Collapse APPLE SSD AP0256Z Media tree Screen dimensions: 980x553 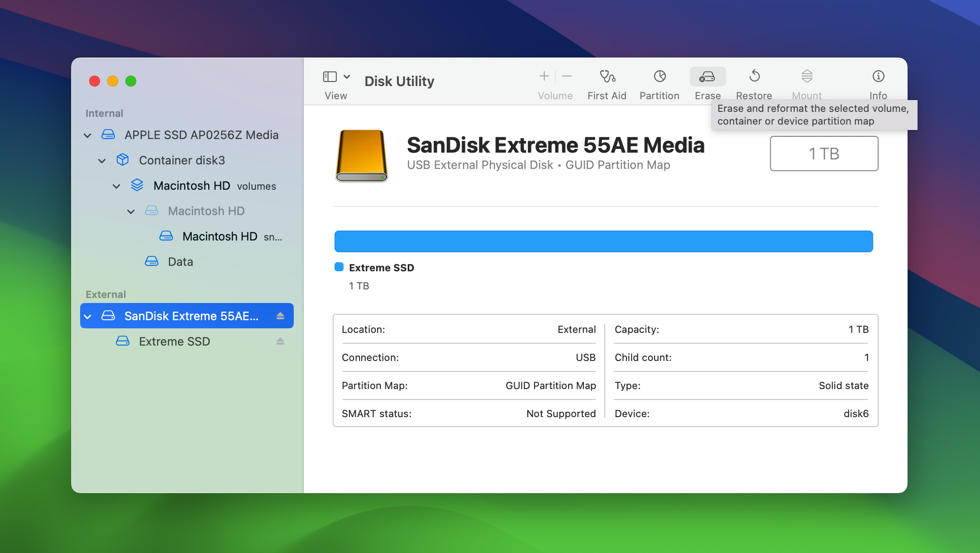tap(87, 135)
